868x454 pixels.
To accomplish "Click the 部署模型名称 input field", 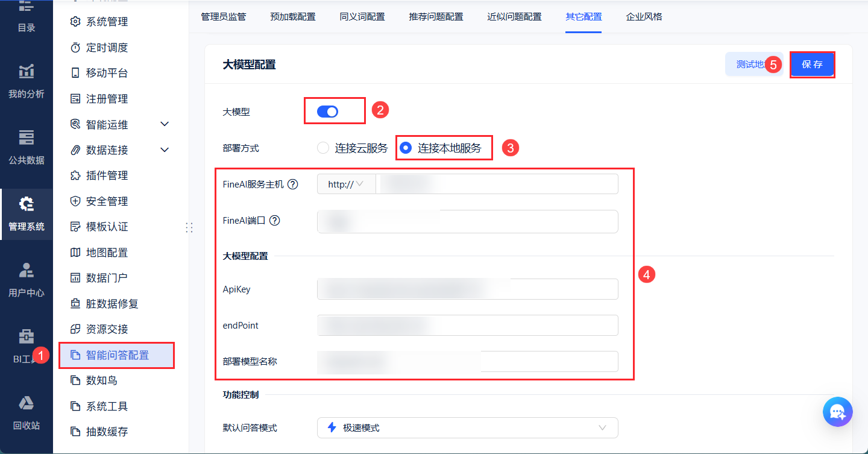I will (x=468, y=361).
